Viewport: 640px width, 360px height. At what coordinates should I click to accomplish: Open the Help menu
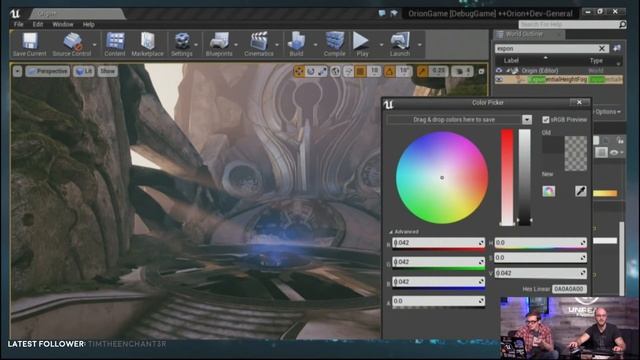[89, 24]
